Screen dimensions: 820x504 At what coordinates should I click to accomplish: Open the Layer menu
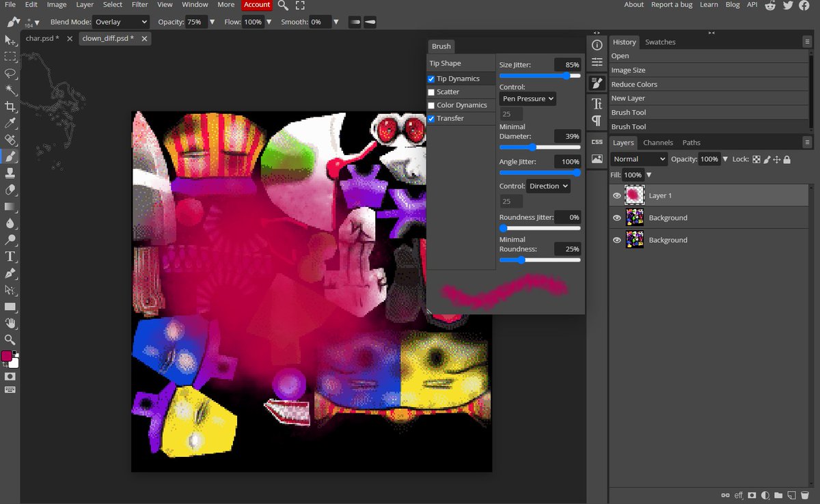tap(85, 5)
